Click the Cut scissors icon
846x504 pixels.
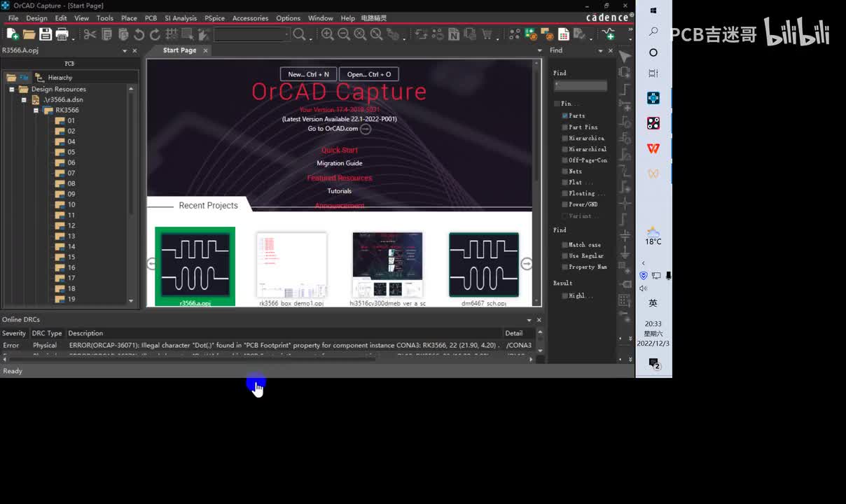pyautogui.click(x=90, y=34)
